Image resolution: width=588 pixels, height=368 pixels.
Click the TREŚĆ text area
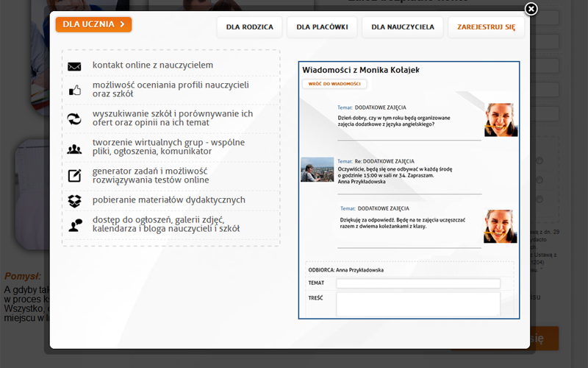coord(418,304)
